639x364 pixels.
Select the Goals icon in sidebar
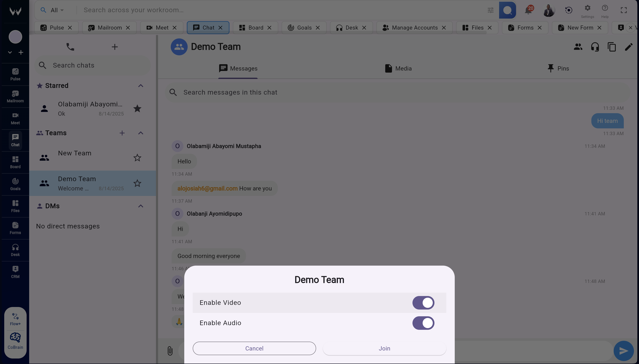pos(15,184)
